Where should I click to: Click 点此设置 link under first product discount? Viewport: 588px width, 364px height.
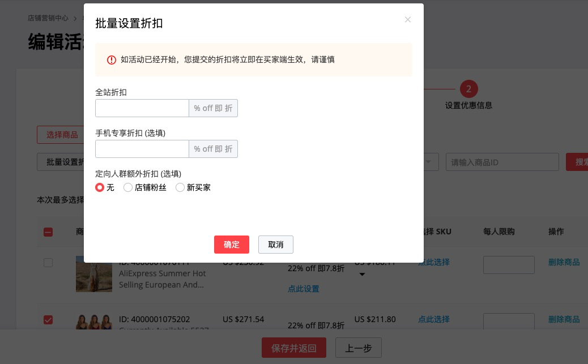point(304,289)
